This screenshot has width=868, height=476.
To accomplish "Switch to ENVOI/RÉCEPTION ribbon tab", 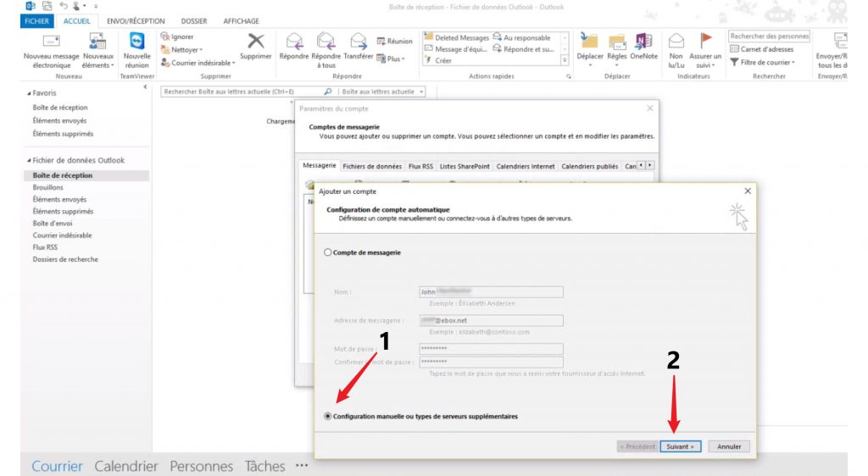I will 136,21.
